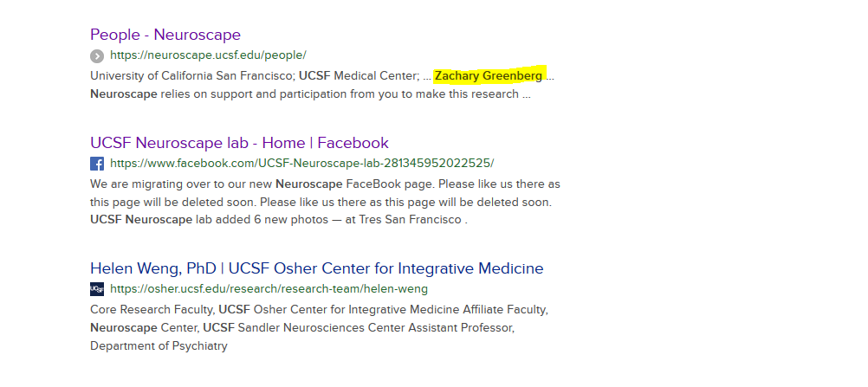Click 'Tres San Francisco' in Facebook snippet

[x=411, y=220]
